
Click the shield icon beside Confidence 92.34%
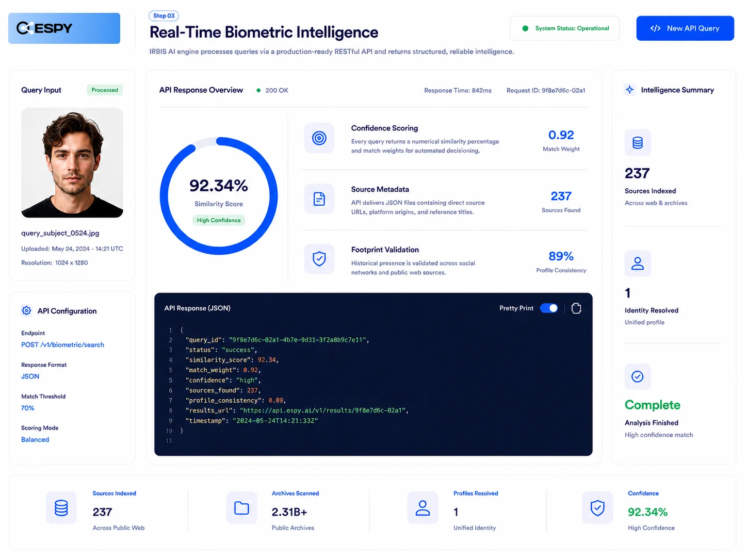(x=597, y=508)
